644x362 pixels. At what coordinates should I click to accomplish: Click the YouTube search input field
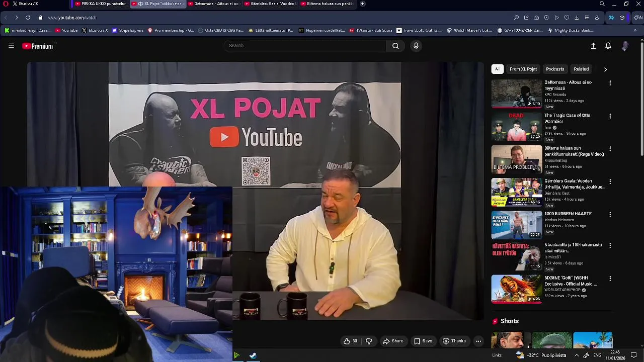coord(305,46)
